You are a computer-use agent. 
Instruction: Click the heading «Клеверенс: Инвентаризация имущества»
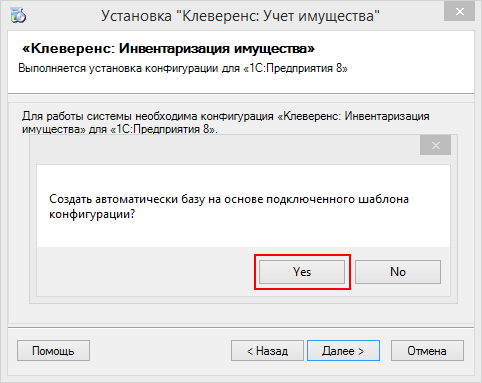pos(168,48)
